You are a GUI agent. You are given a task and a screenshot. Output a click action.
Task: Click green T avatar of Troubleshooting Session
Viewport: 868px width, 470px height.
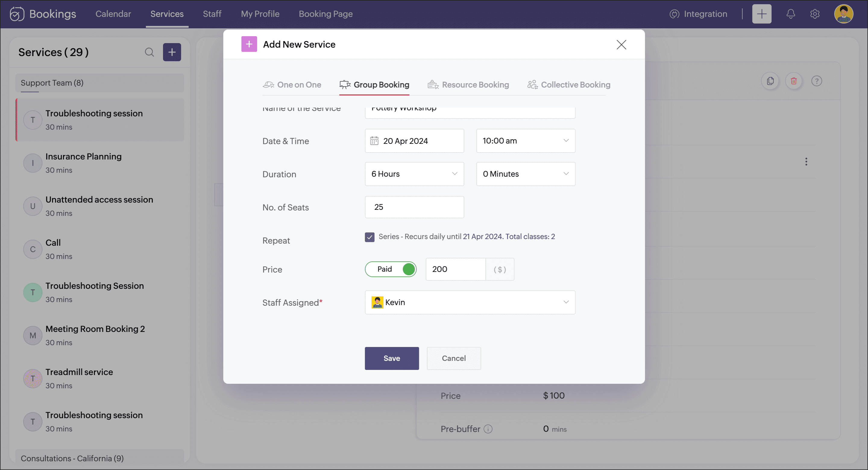33,292
